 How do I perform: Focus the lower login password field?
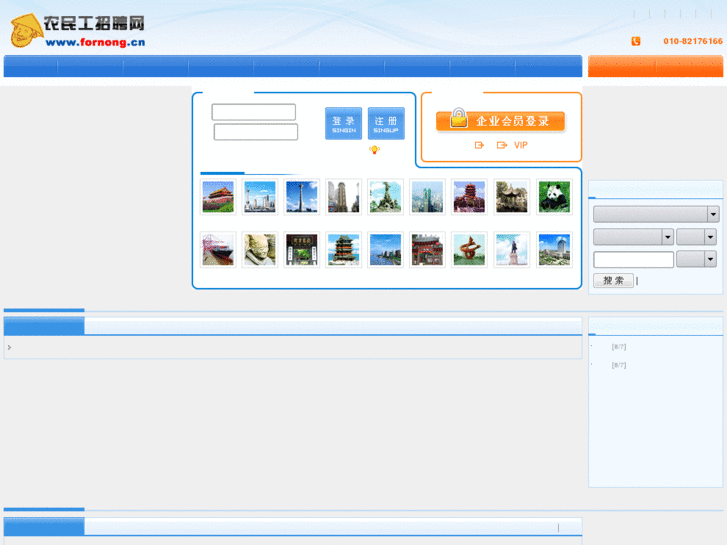(x=256, y=132)
